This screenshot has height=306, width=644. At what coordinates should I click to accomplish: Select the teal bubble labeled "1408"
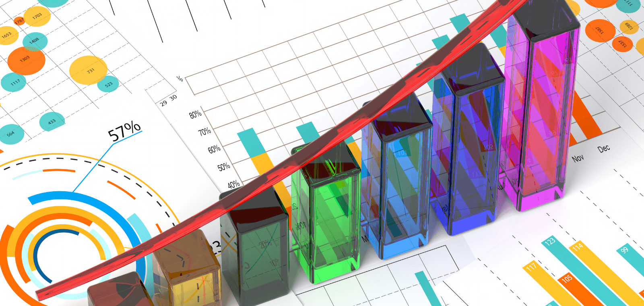pos(35,41)
